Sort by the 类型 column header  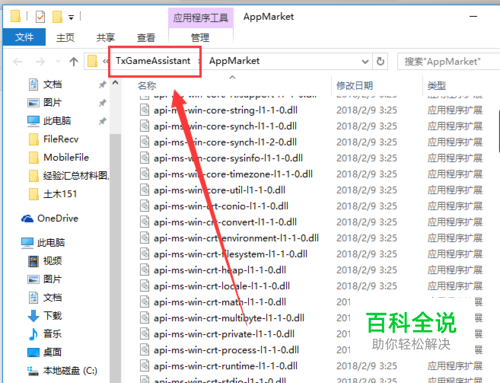pos(437,86)
